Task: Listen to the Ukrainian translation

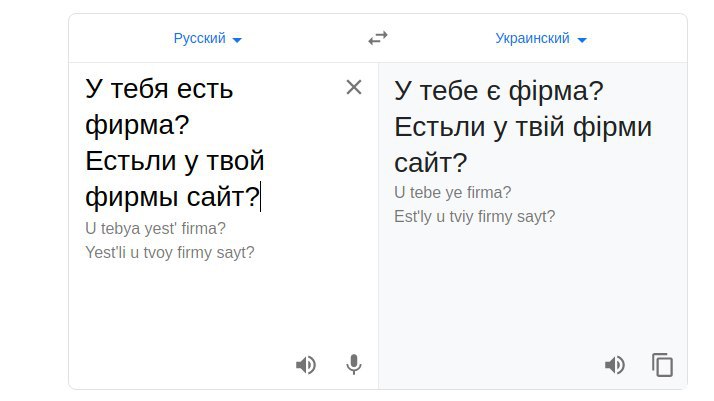Action: [x=615, y=365]
